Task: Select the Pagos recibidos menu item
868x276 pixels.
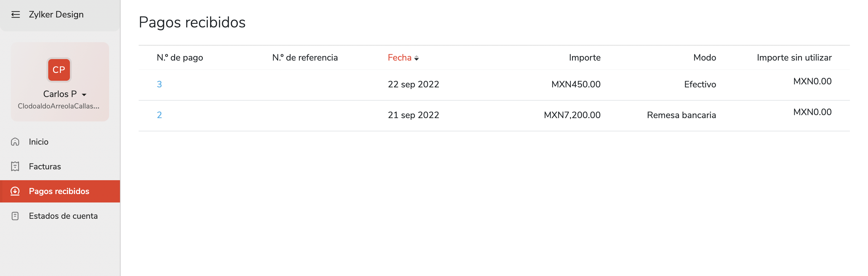Action: pyautogui.click(x=59, y=191)
